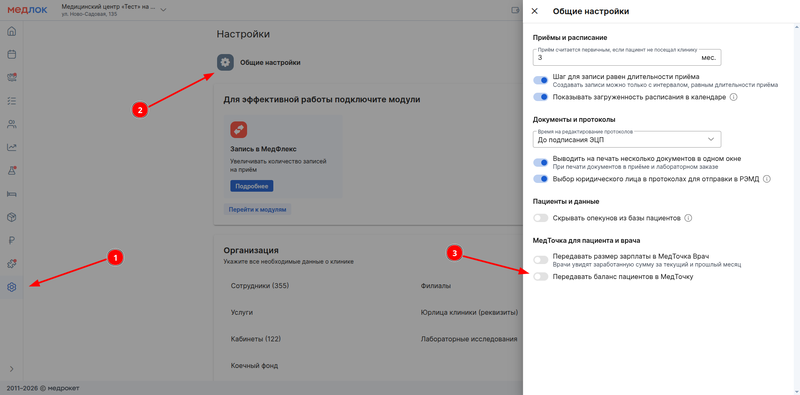
Task: Open the puzzle modules icon in sidebar
Action: (x=12, y=264)
